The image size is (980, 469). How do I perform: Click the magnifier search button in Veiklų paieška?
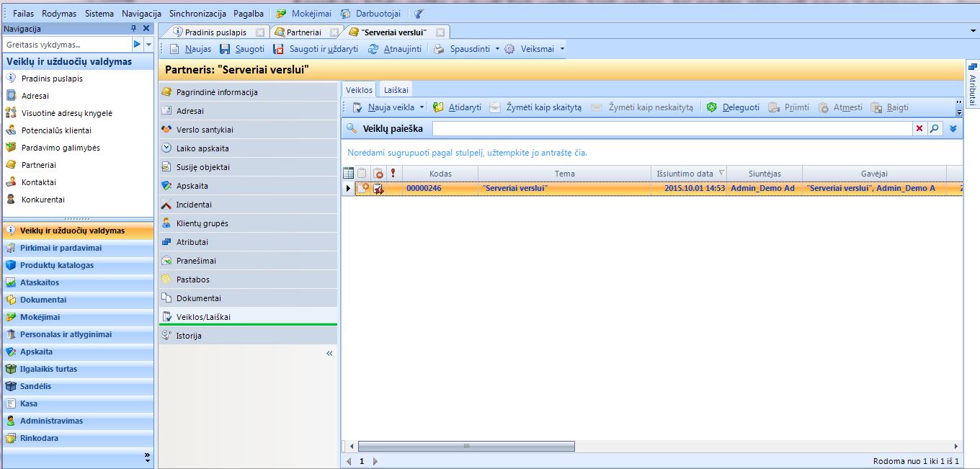coord(935,128)
